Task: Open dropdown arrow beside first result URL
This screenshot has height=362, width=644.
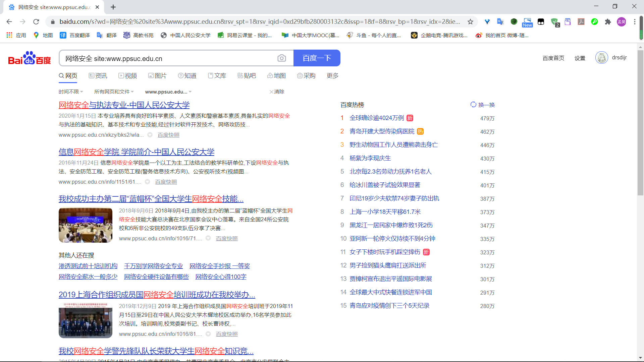Action: (150, 135)
